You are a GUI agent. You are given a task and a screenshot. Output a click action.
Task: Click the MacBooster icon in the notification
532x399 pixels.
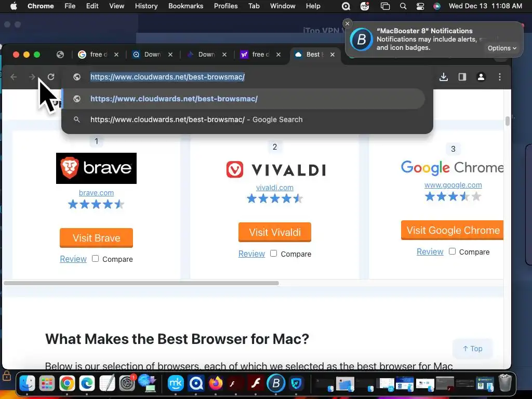(362, 39)
